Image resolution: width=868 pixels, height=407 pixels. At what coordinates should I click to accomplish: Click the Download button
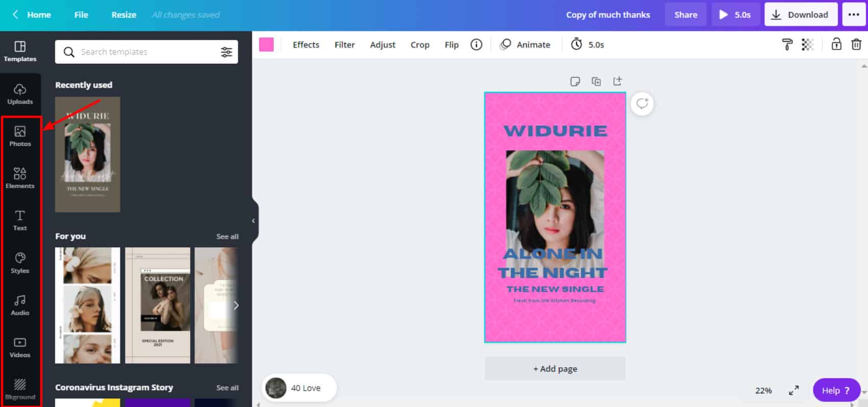(800, 15)
